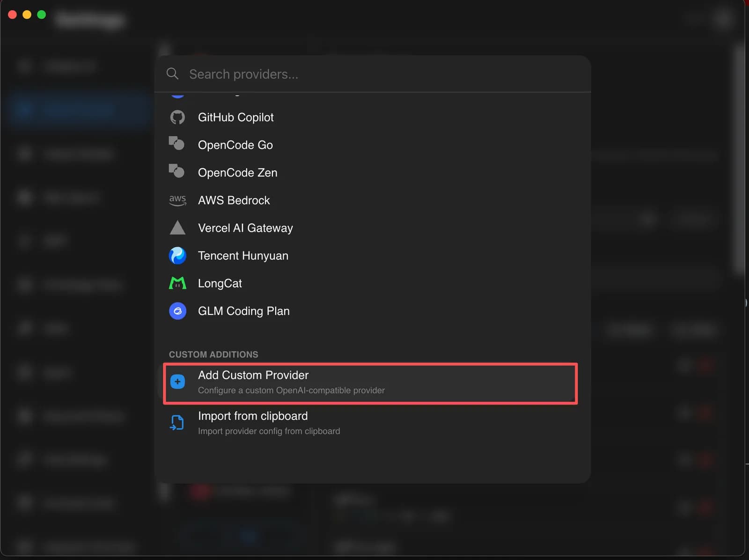Click the yellow minimize window button
Screen dimensions: 749x560
pos(27,15)
